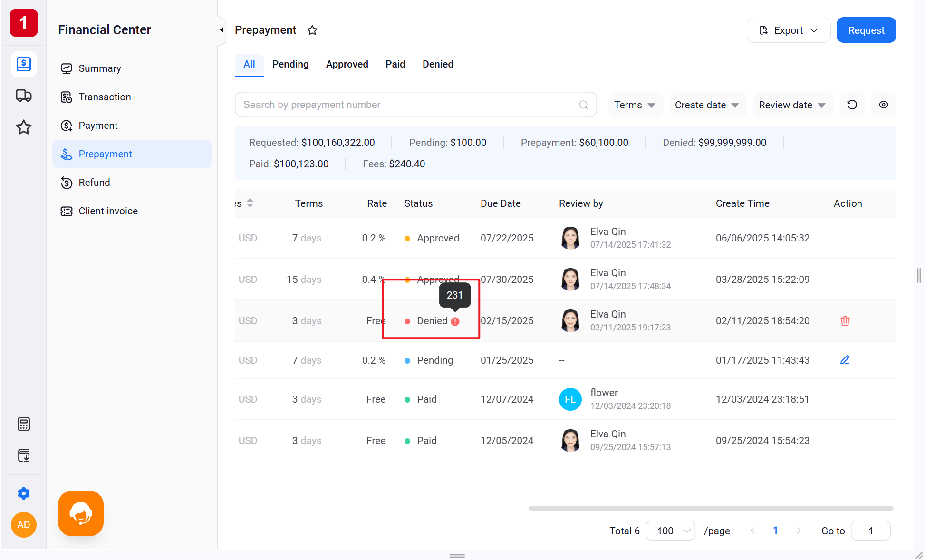Switch to the All tab

click(x=249, y=64)
